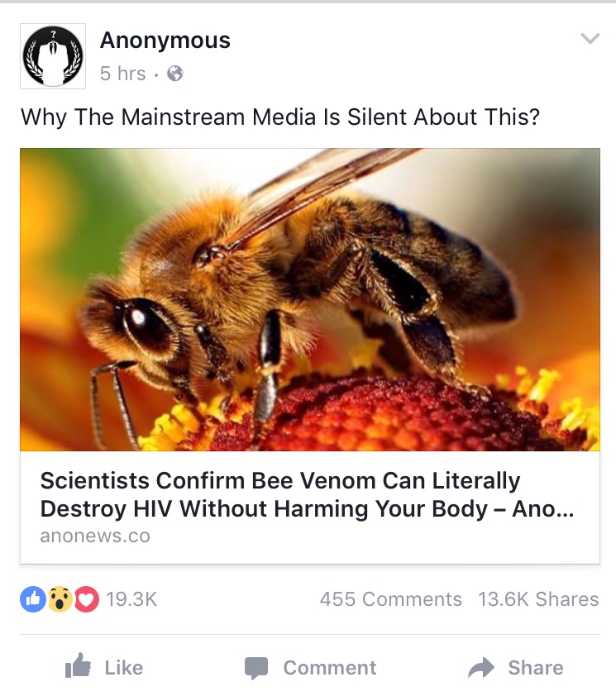Open the post options chevron menu
616x696 pixels.
point(590,39)
